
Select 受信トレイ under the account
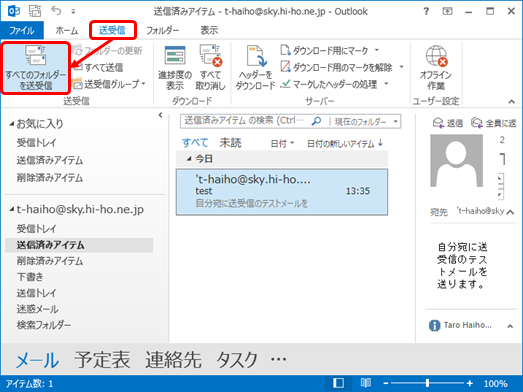37,229
